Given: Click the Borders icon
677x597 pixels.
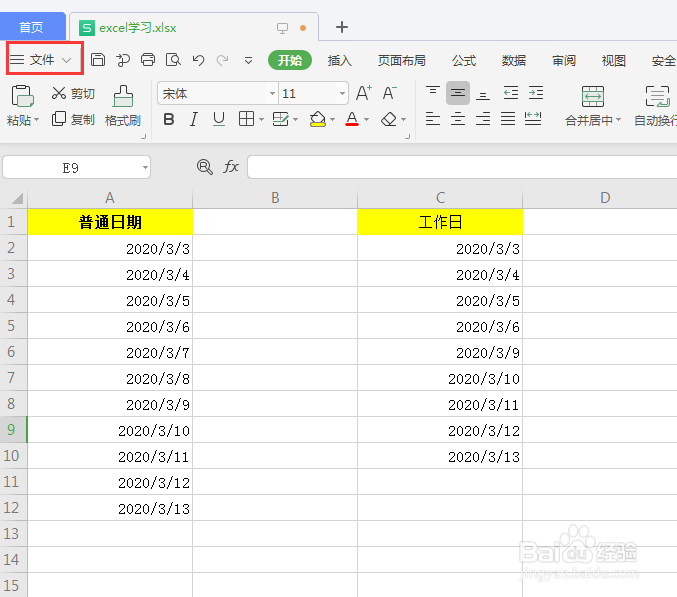Looking at the screenshot, I should 246,119.
